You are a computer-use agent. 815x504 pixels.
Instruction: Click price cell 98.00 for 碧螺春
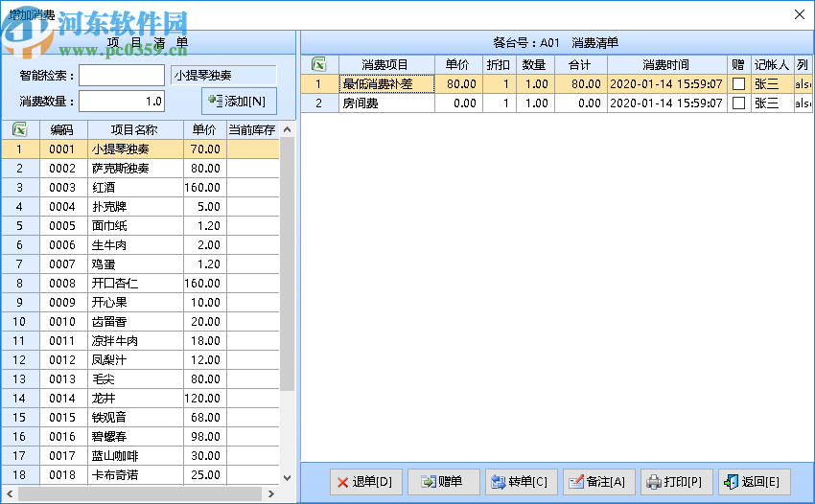click(205, 437)
